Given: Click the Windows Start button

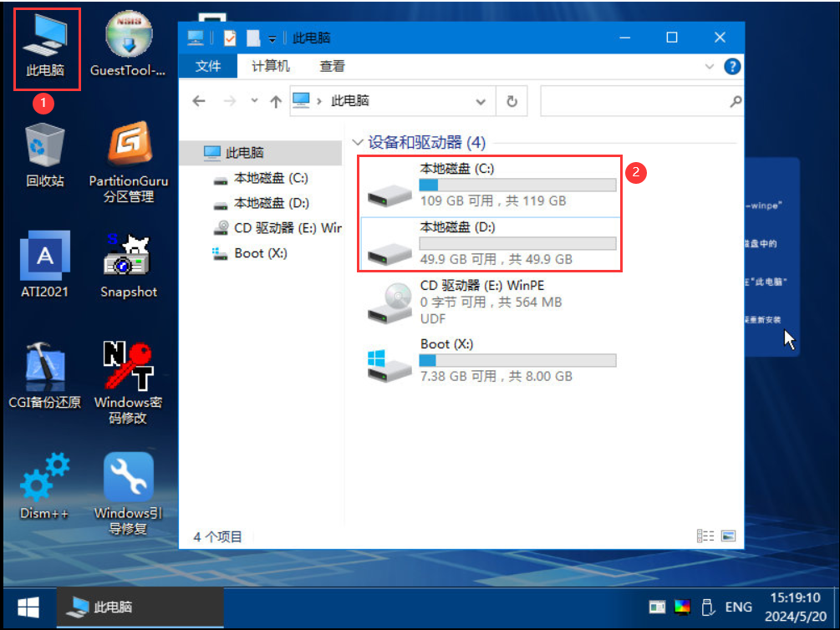Looking at the screenshot, I should coord(28,607).
